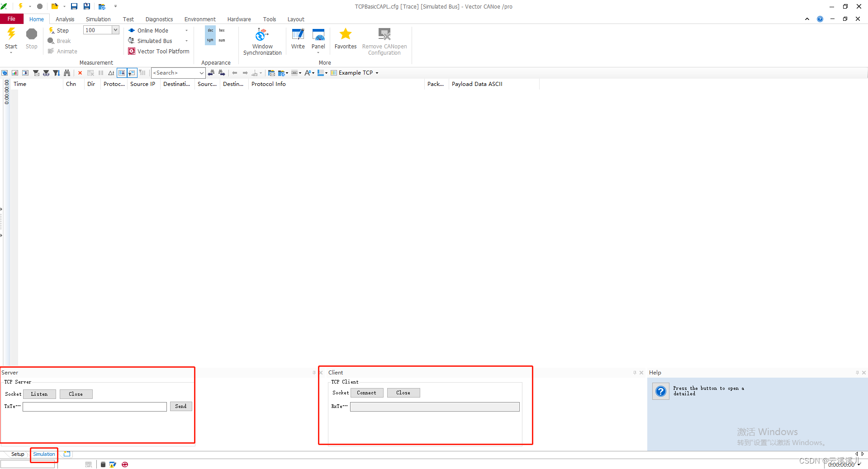Open configuration folder icon in quick access toolbar
868x469 pixels.
(x=55, y=6)
